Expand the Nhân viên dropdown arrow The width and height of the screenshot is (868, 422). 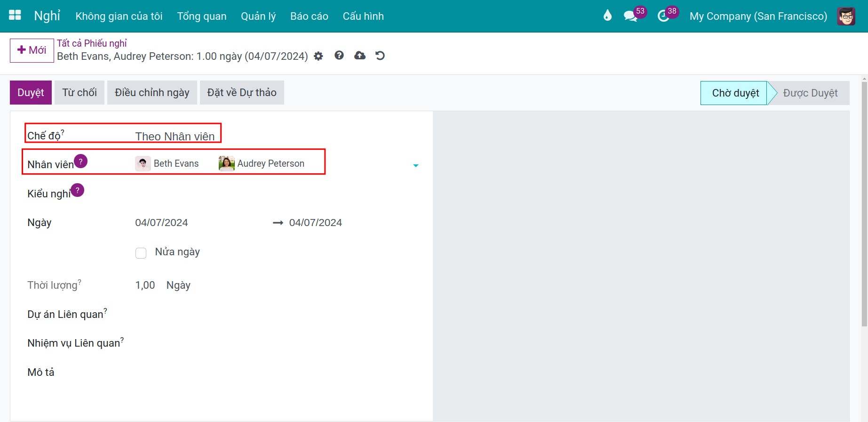point(416,165)
